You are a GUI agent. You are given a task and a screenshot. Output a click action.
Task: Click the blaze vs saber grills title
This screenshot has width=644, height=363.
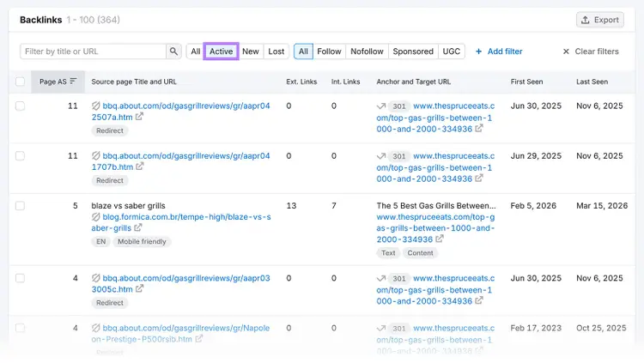[x=128, y=206]
